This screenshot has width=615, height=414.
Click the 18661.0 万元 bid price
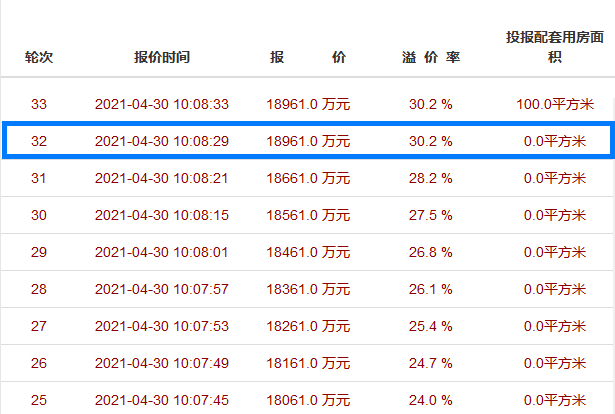[308, 178]
